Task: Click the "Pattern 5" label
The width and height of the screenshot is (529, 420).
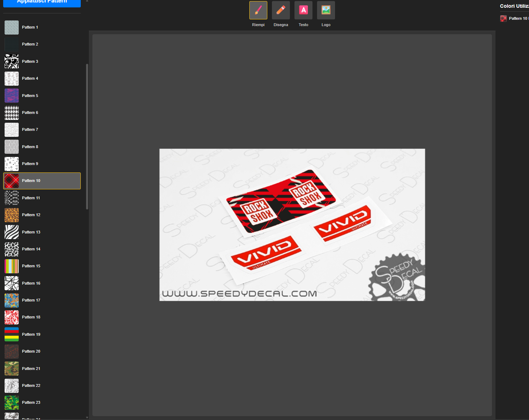Action: pos(30,96)
